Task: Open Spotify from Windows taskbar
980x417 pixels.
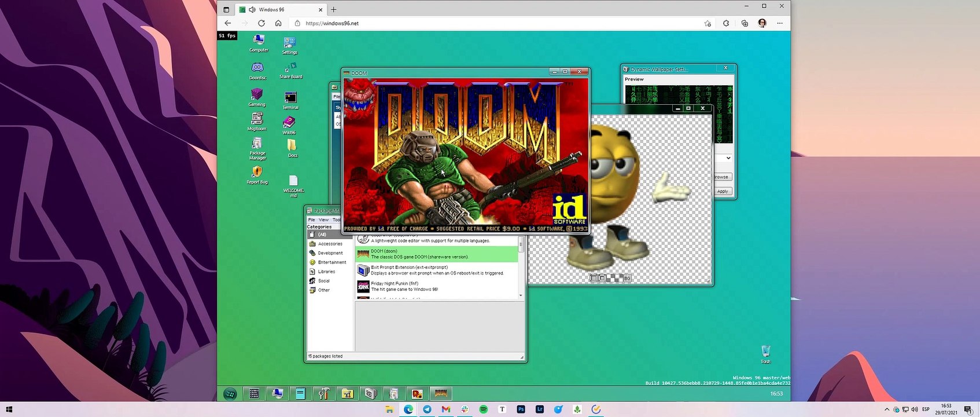Action: [x=483, y=409]
